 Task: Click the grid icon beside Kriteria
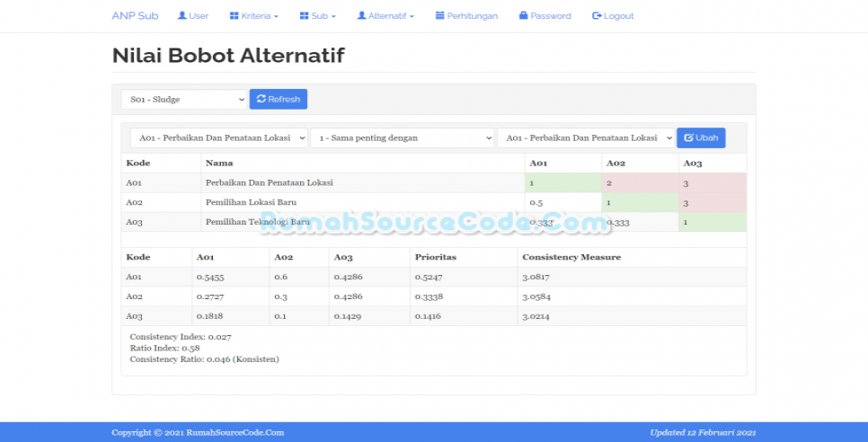(234, 16)
